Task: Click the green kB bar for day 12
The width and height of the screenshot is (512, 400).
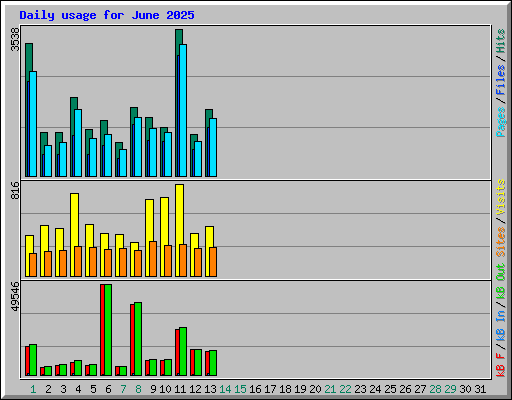Action: pos(198,363)
